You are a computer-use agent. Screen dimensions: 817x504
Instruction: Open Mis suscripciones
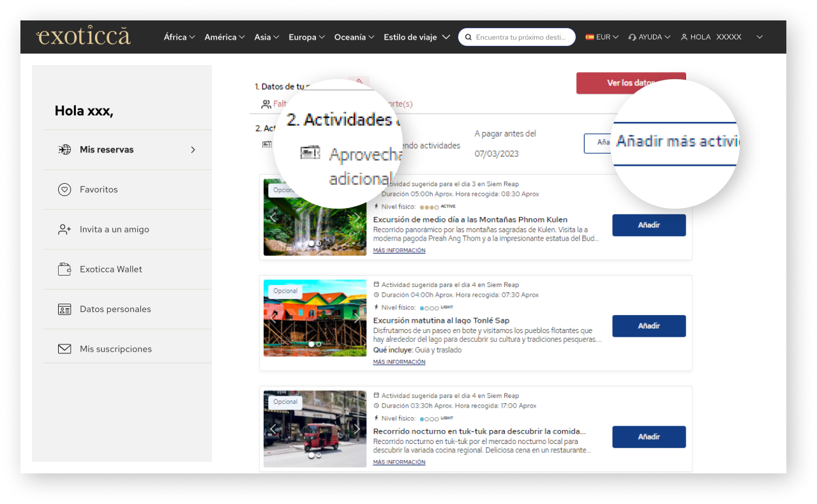127,349
